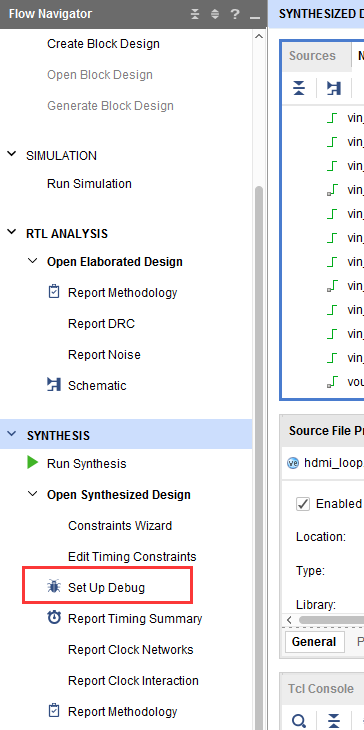Screen dimensions: 364x730
Task: Click Synthesis Report Methodology text
Action: (122, 711)
